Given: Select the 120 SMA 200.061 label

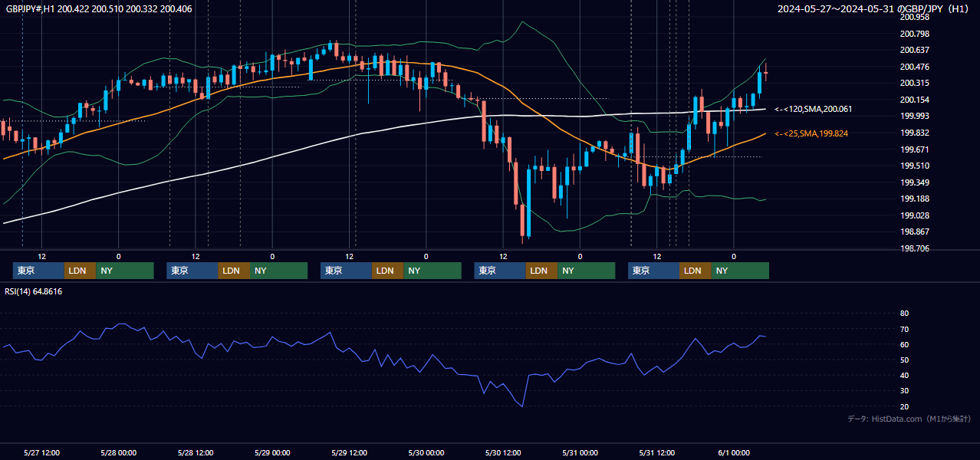Looking at the screenshot, I should click(x=813, y=110).
